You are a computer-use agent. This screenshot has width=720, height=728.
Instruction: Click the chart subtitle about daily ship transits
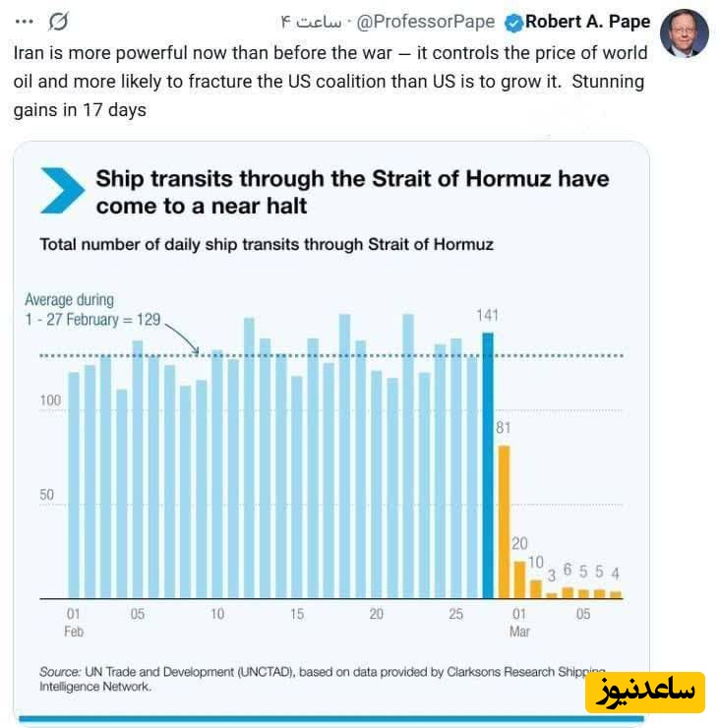click(266, 244)
